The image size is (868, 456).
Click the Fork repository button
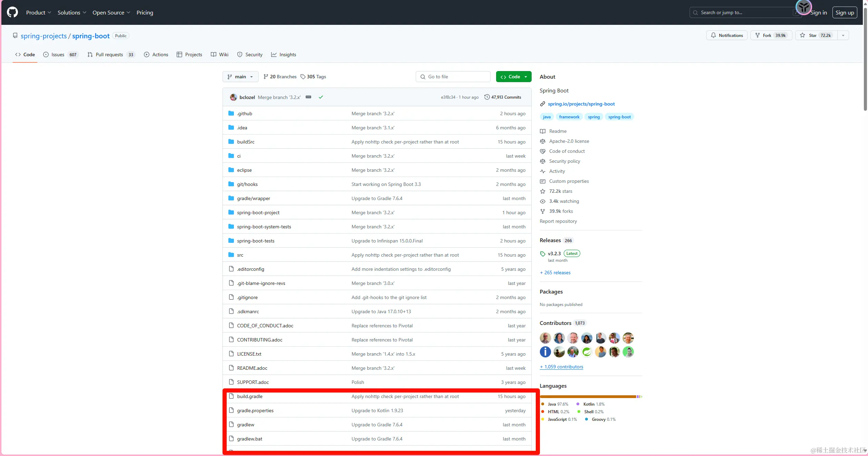[x=771, y=35]
